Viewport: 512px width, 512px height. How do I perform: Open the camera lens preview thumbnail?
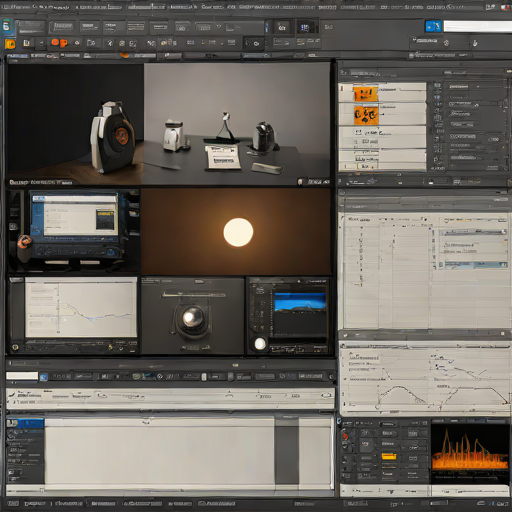click(x=193, y=316)
